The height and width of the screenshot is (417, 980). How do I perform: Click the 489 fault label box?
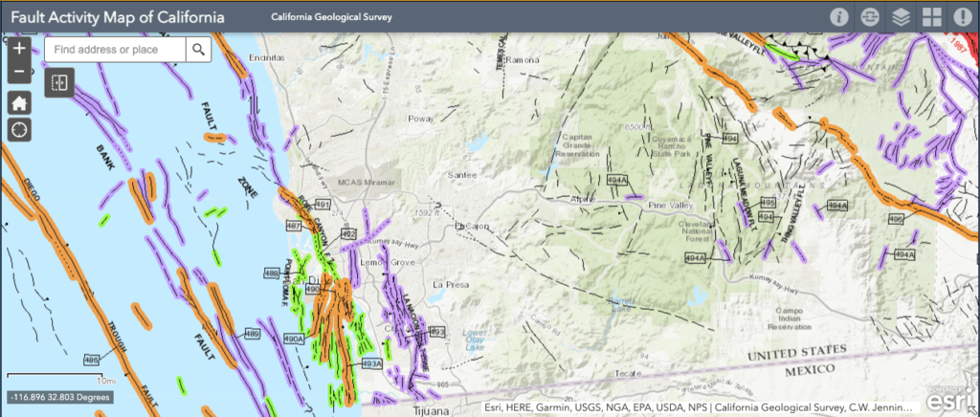(252, 334)
